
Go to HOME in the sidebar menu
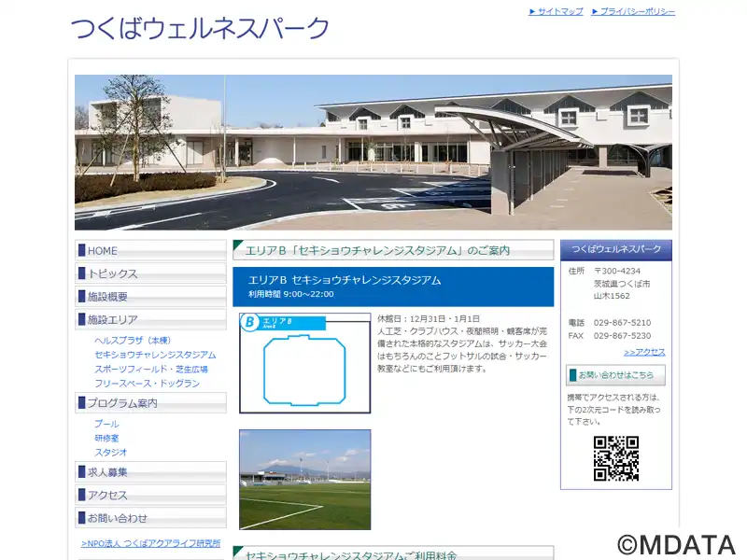click(x=150, y=250)
